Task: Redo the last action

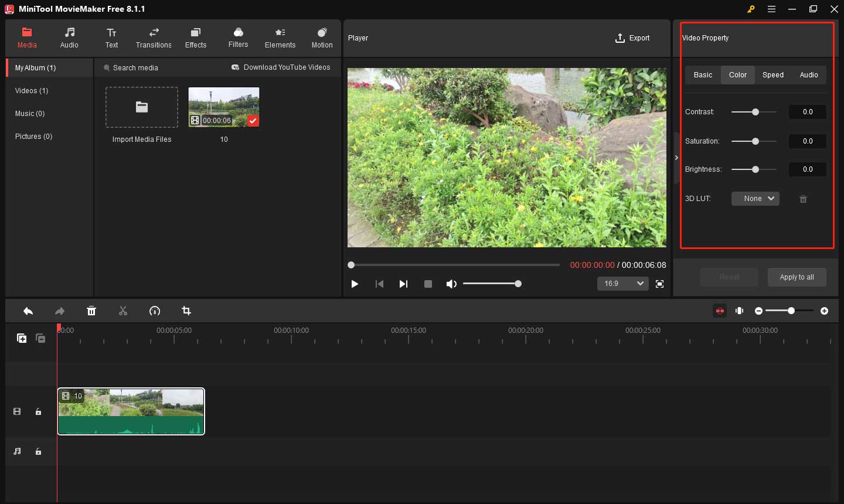Action: 60,311
